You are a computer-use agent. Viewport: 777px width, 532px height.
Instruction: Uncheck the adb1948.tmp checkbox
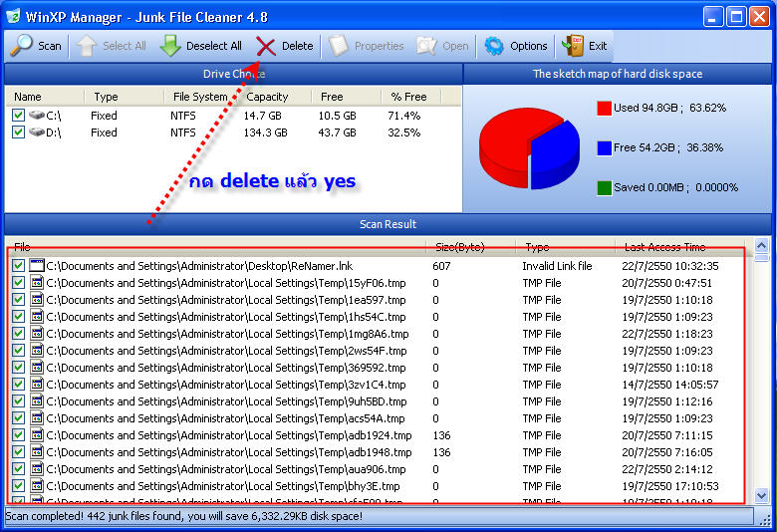pos(18,452)
